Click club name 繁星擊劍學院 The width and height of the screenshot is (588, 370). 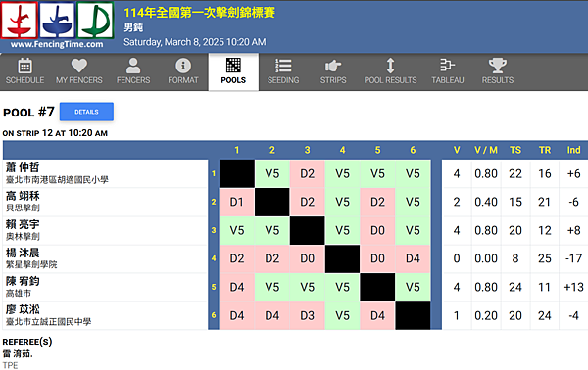pos(31,264)
